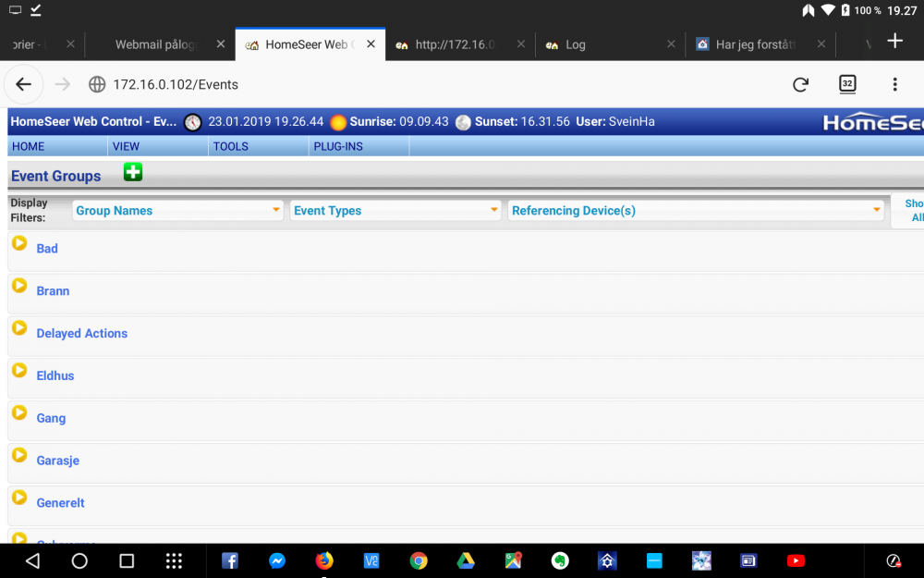The width and height of the screenshot is (924, 578).
Task: Open the Event Types filter dropdown
Action: [x=395, y=211]
